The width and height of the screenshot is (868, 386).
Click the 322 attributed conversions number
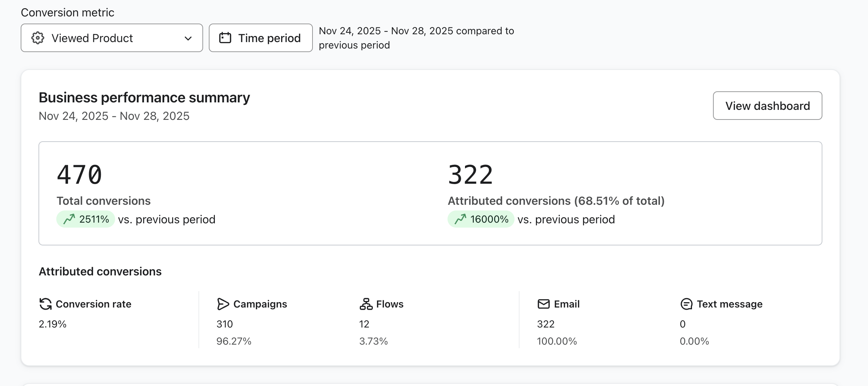[470, 175]
